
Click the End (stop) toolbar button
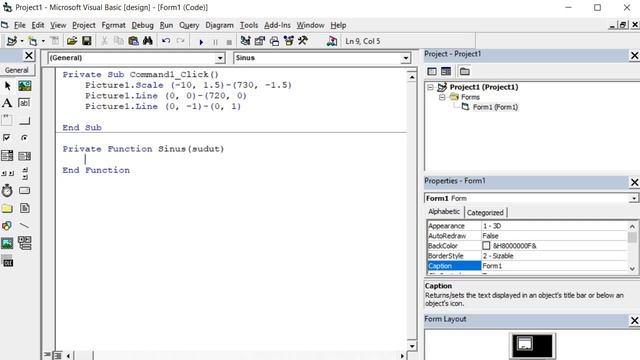coord(229,42)
